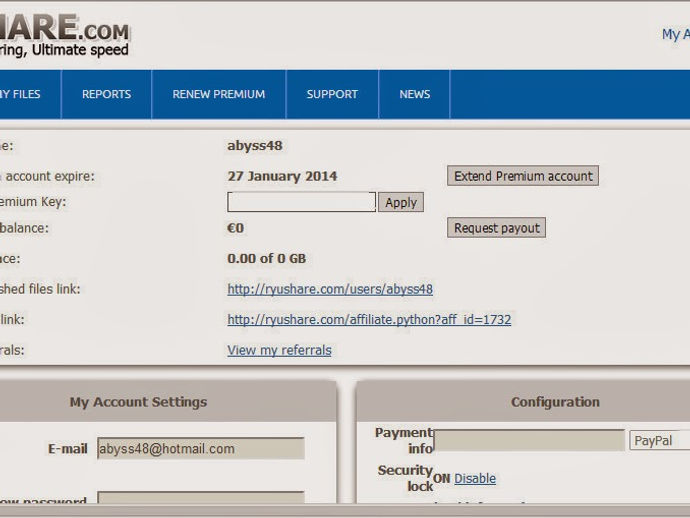Open the affiliate.python?aff_id=1732 link
Viewport: 690px width, 518px height.
[369, 320]
